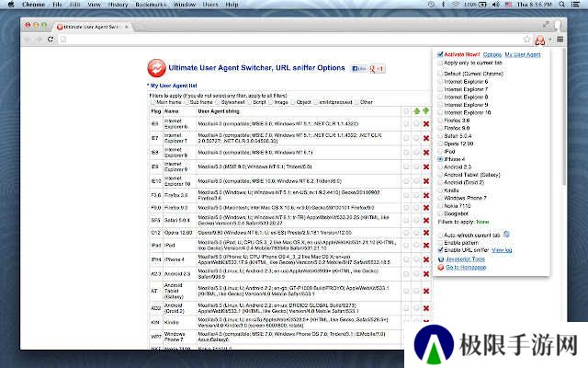Bookmark page with the star icon
Image resolution: width=588 pixels, height=368 pixels.
pyautogui.click(x=526, y=39)
